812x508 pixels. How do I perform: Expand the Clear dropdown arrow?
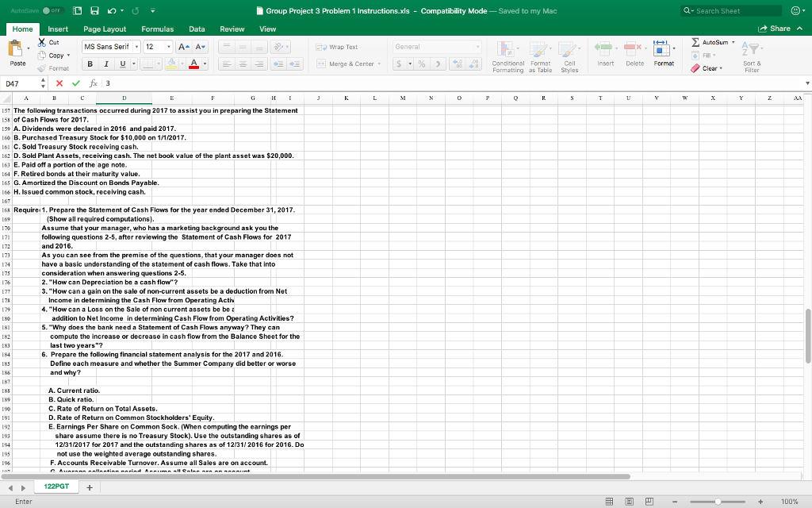(721, 68)
